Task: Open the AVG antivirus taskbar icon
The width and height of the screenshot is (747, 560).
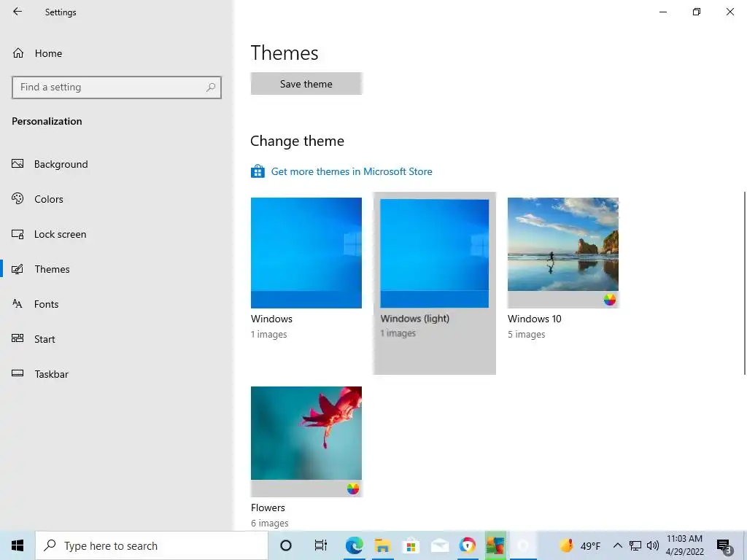Action: pos(495,545)
